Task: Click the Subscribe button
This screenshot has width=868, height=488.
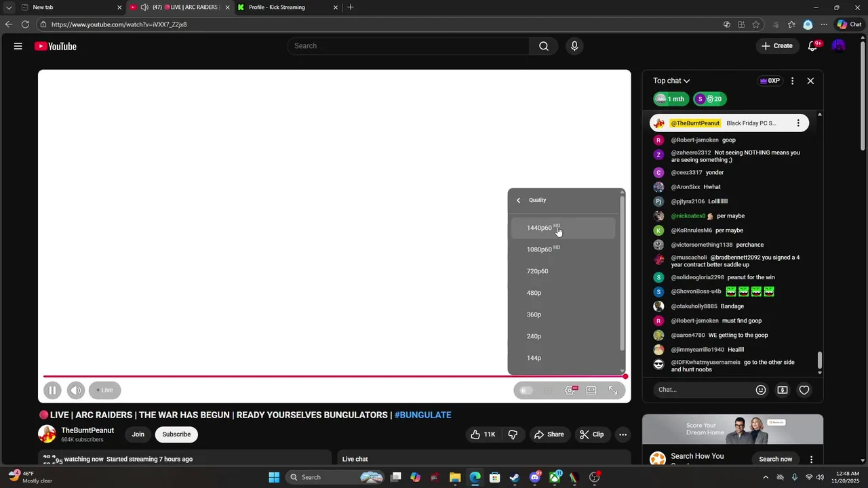Action: click(176, 434)
